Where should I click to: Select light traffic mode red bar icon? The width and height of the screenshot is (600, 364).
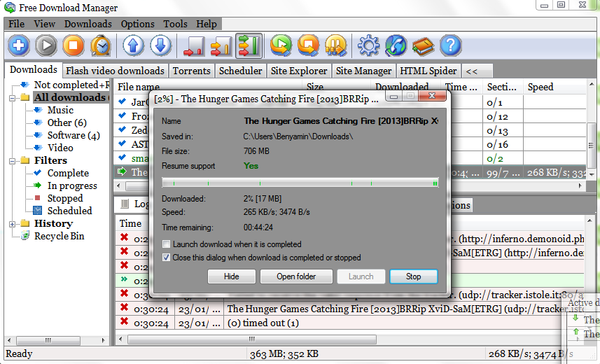(x=194, y=45)
